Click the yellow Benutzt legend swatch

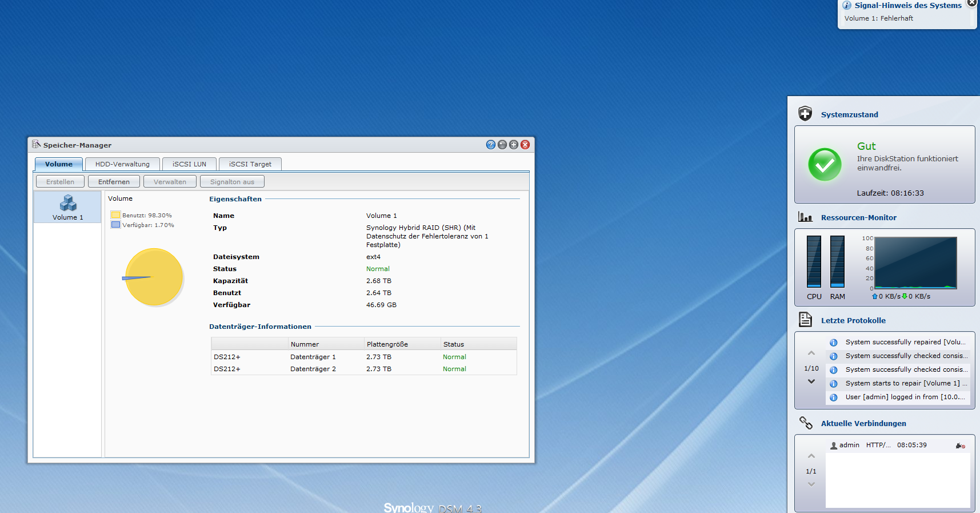coord(115,215)
